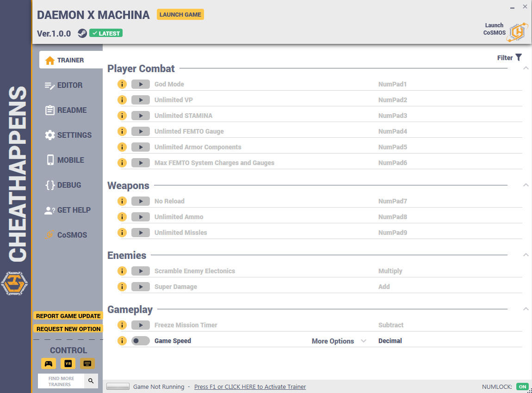Click the info icon next to God Mode
This screenshot has width=532, height=393.
tap(122, 84)
